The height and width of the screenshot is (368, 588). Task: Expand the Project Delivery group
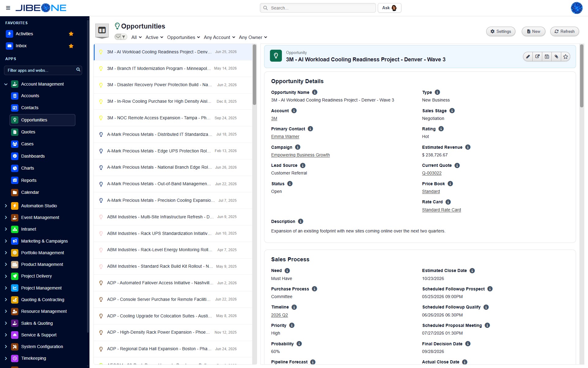(6, 276)
